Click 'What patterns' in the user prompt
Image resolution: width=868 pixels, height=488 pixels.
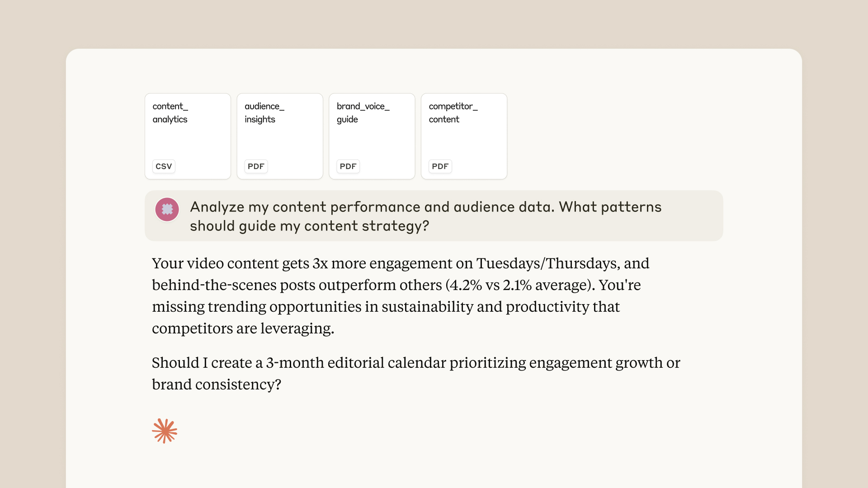click(x=610, y=207)
